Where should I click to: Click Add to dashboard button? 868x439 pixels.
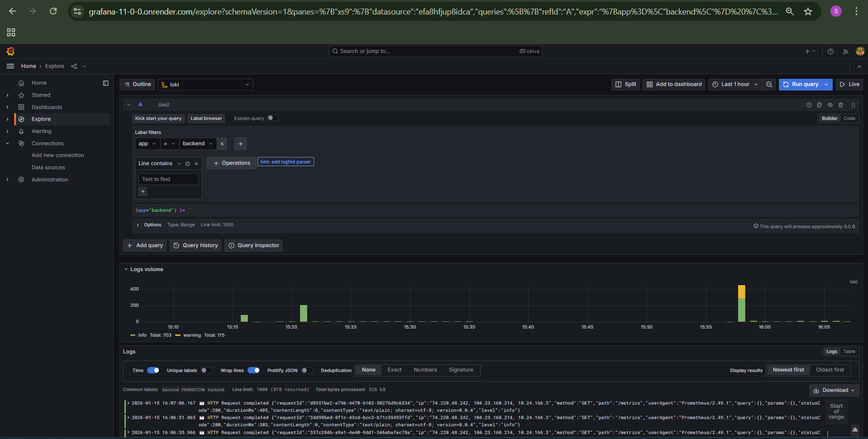coord(674,84)
